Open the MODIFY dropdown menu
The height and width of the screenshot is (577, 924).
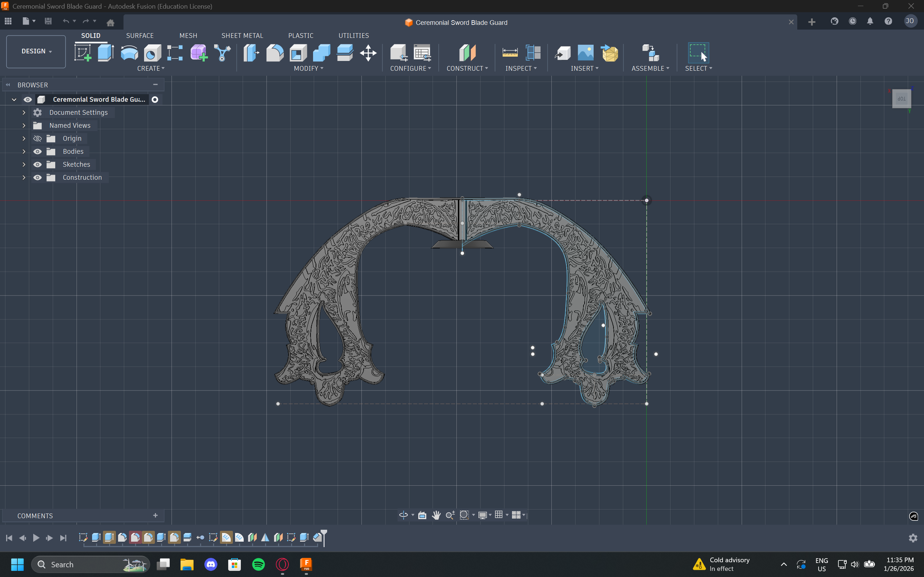pyautogui.click(x=308, y=68)
